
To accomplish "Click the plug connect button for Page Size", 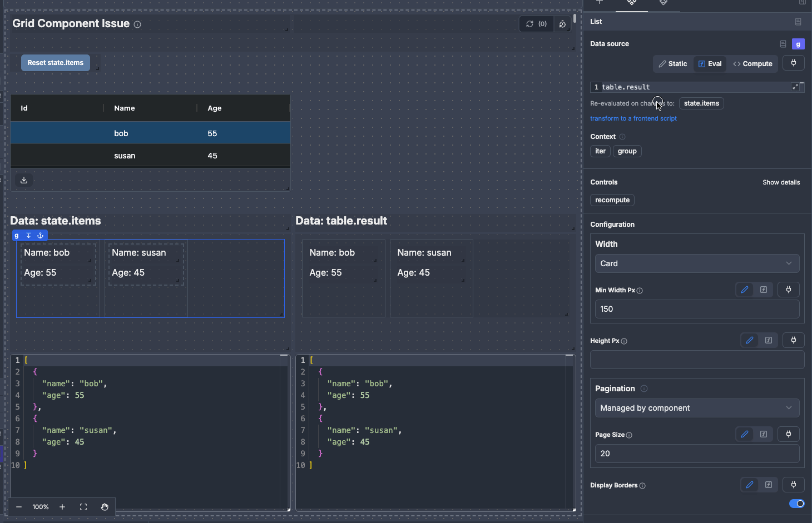I will click(789, 434).
